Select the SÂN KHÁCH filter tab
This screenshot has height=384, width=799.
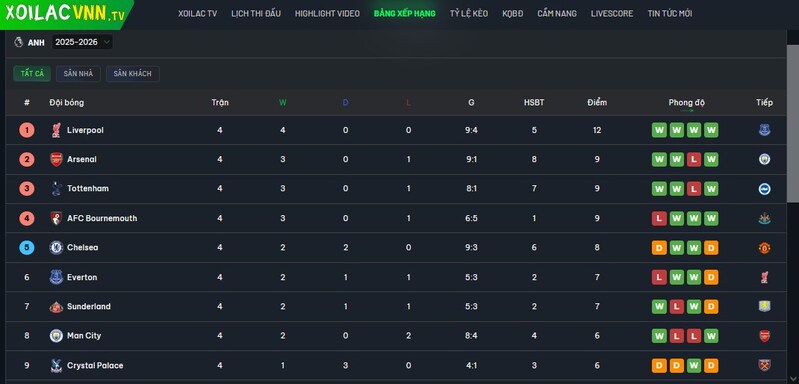click(132, 74)
